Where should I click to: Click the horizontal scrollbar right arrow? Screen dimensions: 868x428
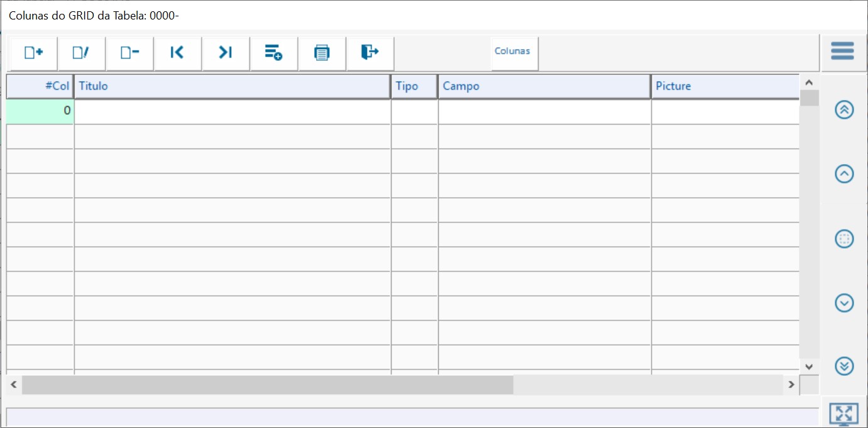click(791, 385)
